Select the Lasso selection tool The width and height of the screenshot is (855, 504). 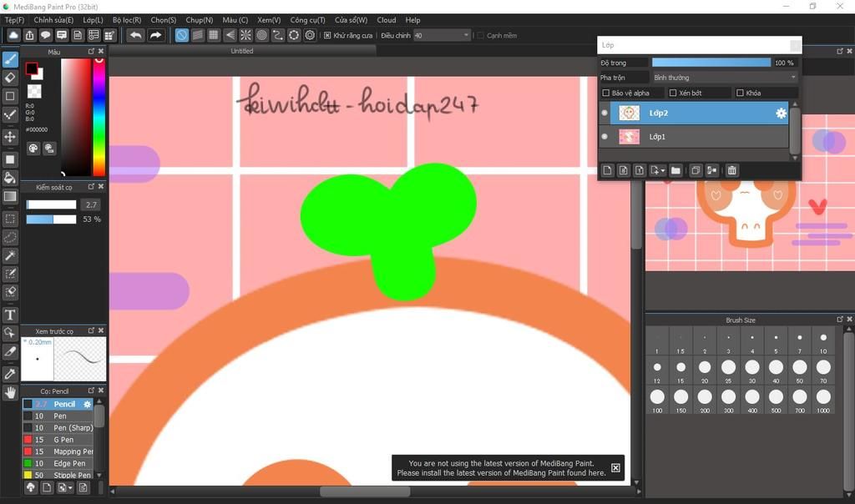point(10,238)
